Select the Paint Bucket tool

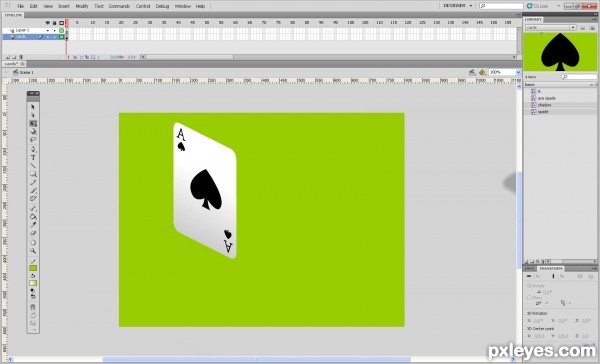coord(33,216)
